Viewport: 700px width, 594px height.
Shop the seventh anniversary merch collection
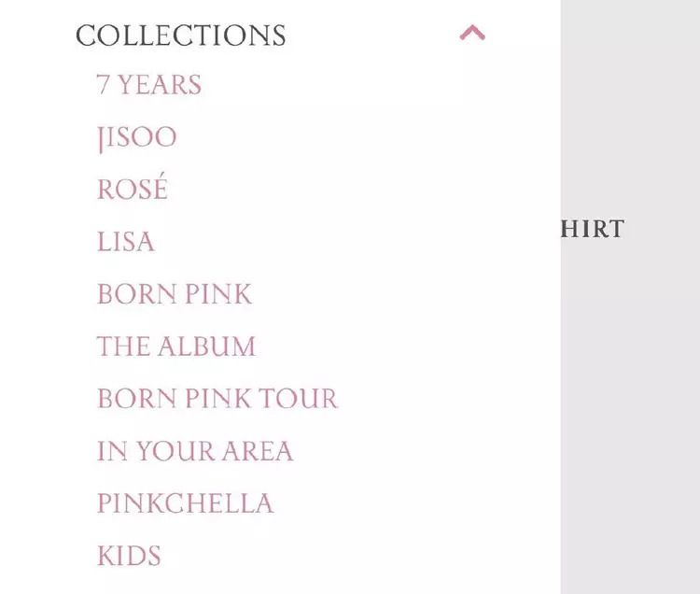tap(149, 85)
